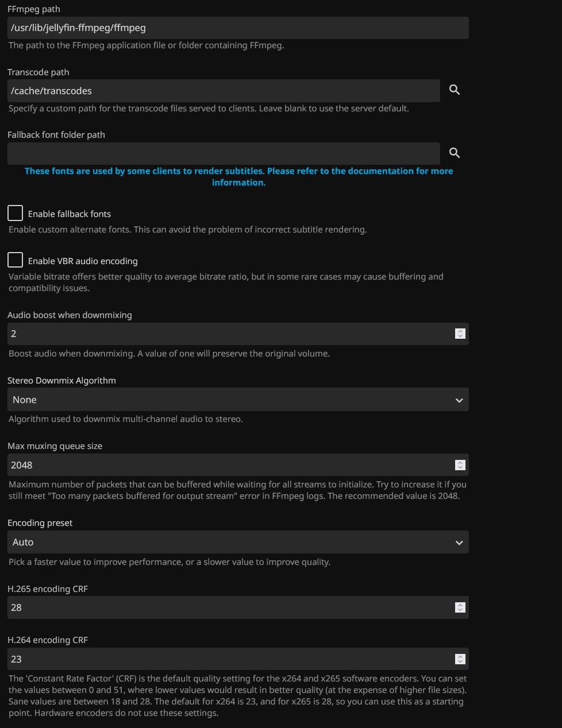
Task: Click the fonts documentation link text
Action: 238,176
